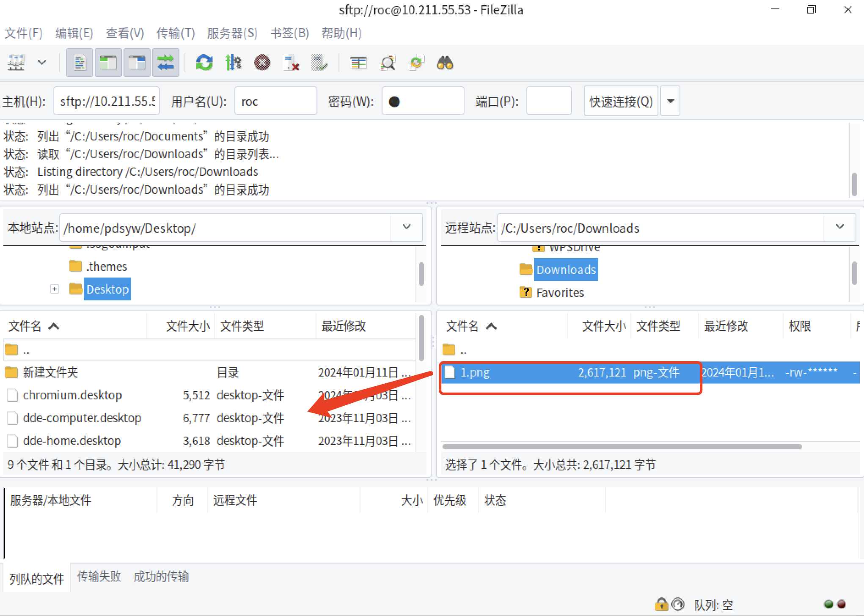864x616 pixels.
Task: Toggle the transfer queue display
Action: (166, 63)
